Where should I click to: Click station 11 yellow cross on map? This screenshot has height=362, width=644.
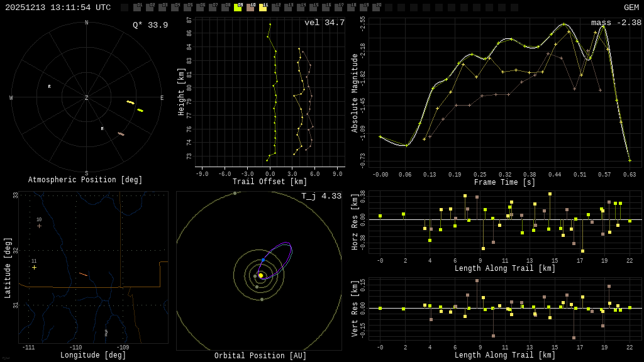point(34,267)
